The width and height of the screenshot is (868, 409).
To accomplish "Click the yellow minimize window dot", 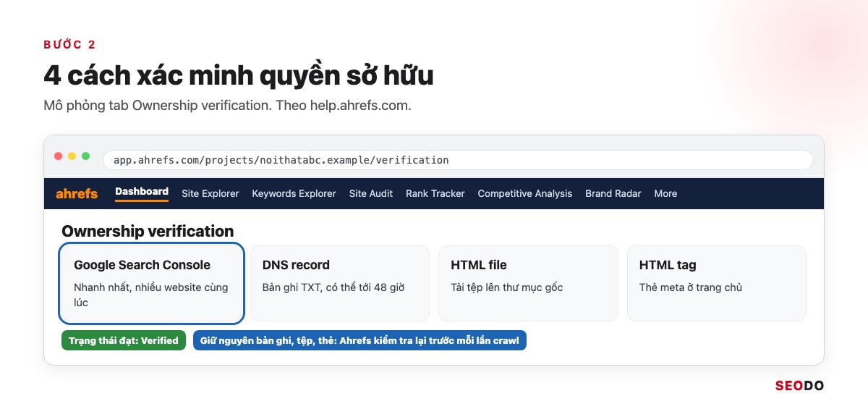I will click(x=72, y=156).
